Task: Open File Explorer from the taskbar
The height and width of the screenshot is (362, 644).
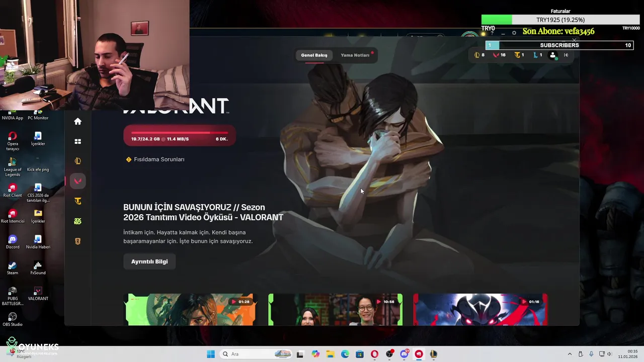Action: click(x=330, y=354)
